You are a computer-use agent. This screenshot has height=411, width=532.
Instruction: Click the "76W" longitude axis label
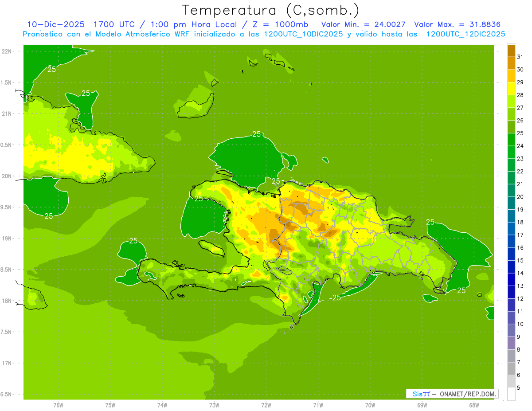click(58, 405)
